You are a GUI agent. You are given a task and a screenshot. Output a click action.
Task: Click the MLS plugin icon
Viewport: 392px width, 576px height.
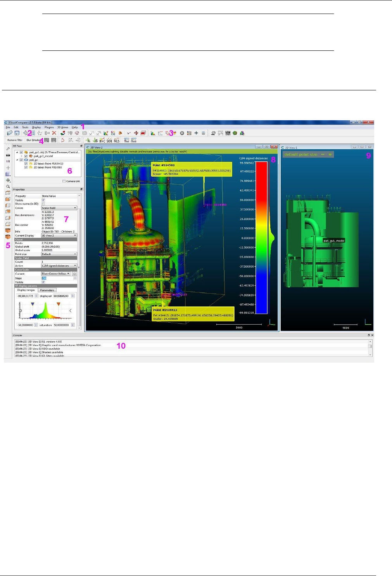tap(117, 140)
